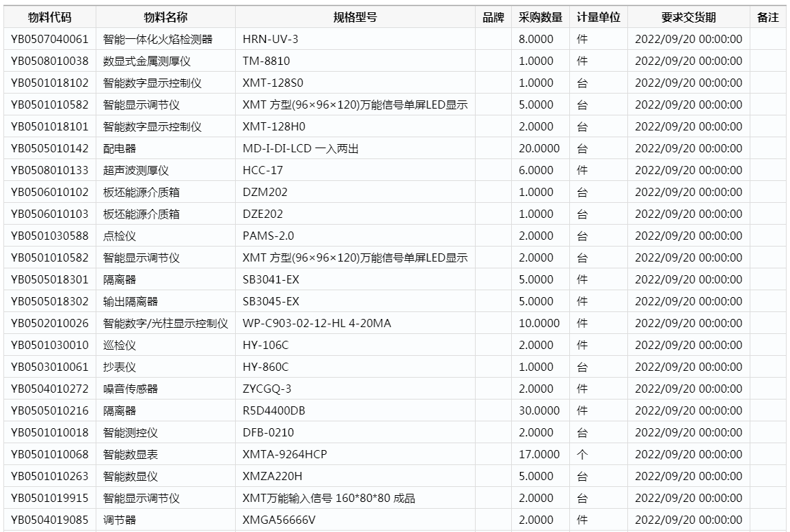Click the 物料名称 column header

(x=166, y=18)
